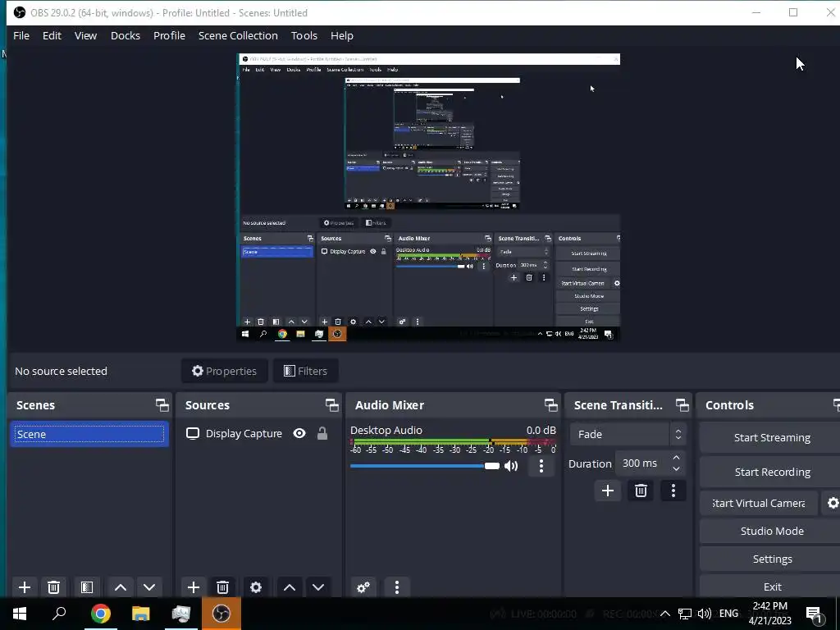
Task: Open transition properties three-dot menu
Action: pos(673,491)
